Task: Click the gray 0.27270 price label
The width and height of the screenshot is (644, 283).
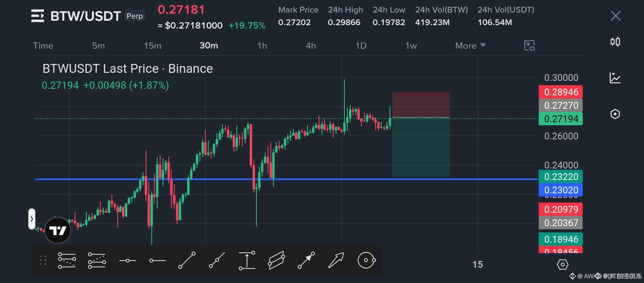Action: coord(561,105)
